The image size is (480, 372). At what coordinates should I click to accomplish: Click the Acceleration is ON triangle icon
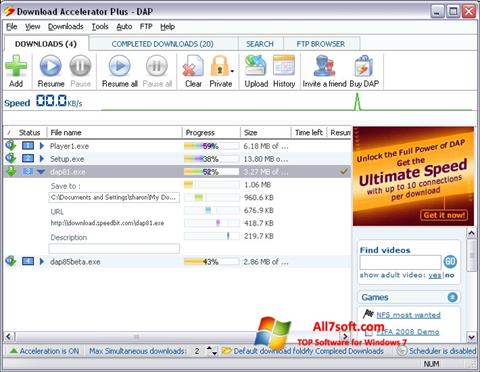pyautogui.click(x=13, y=351)
